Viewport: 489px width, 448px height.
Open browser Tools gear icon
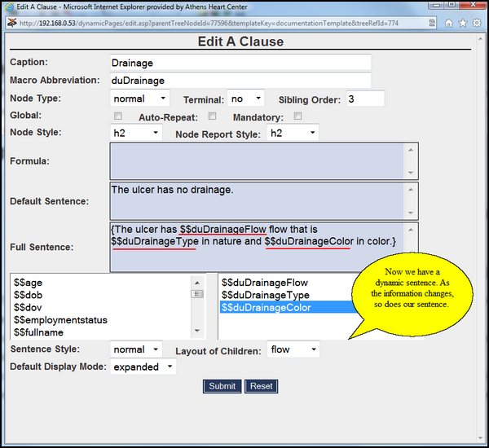tap(477, 23)
